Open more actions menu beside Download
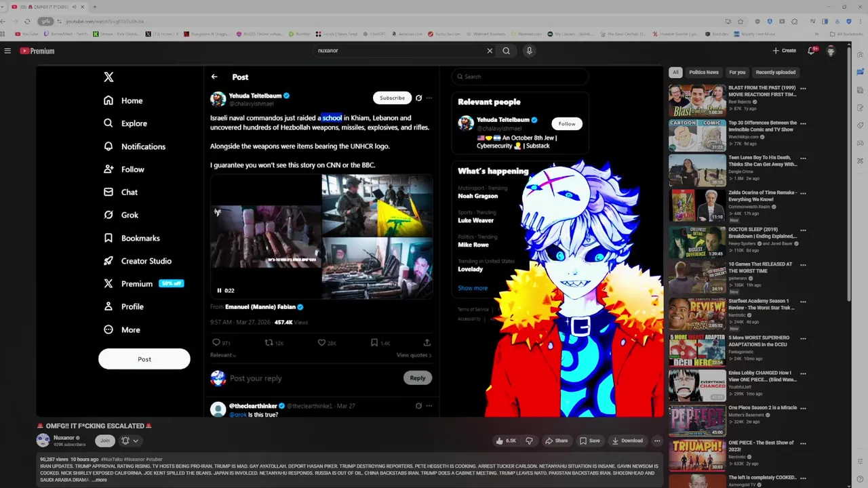 click(656, 441)
